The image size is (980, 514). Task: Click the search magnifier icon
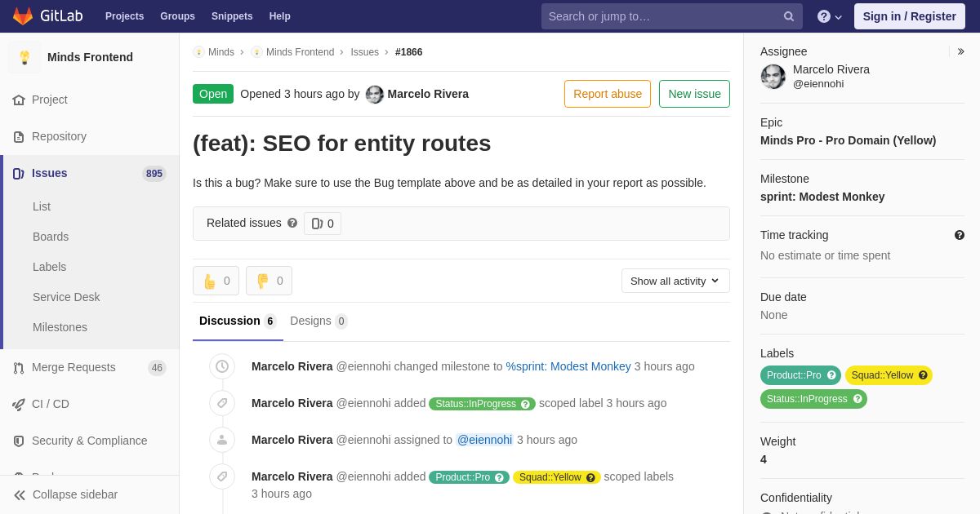(x=789, y=16)
